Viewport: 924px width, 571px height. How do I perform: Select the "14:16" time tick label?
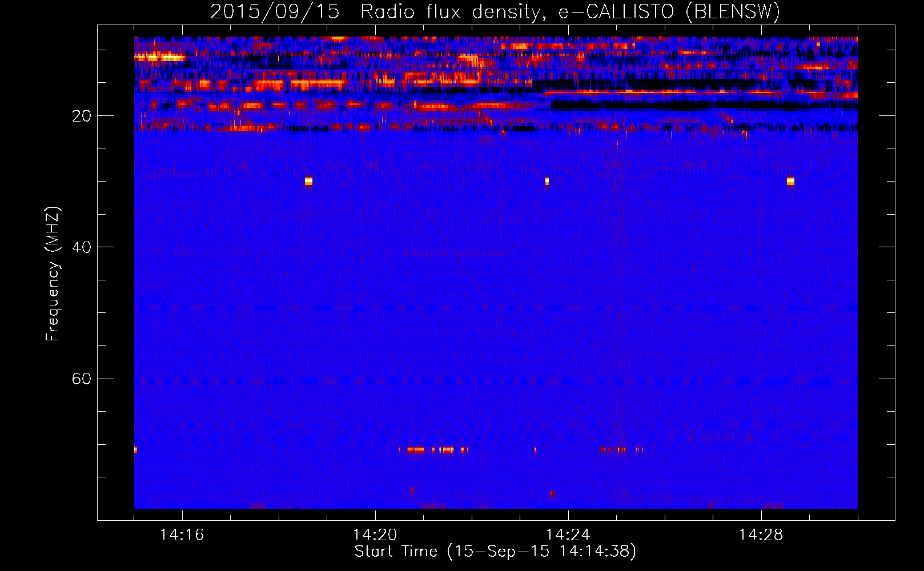[182, 534]
